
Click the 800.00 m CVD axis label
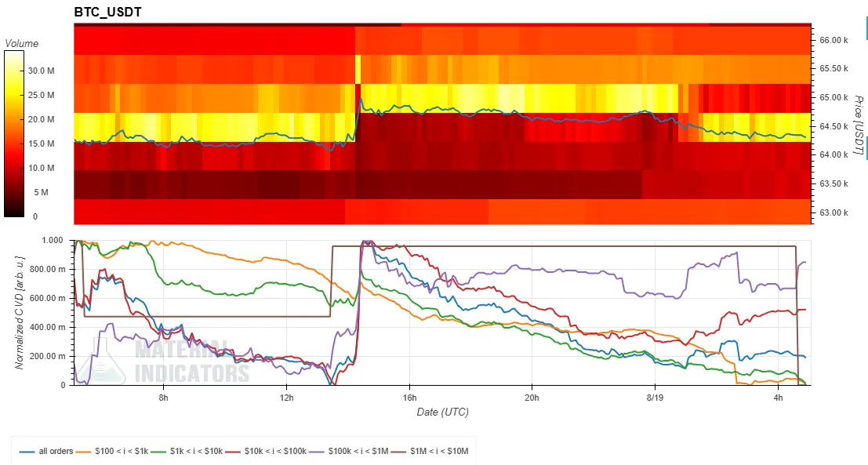pyautogui.click(x=50, y=269)
